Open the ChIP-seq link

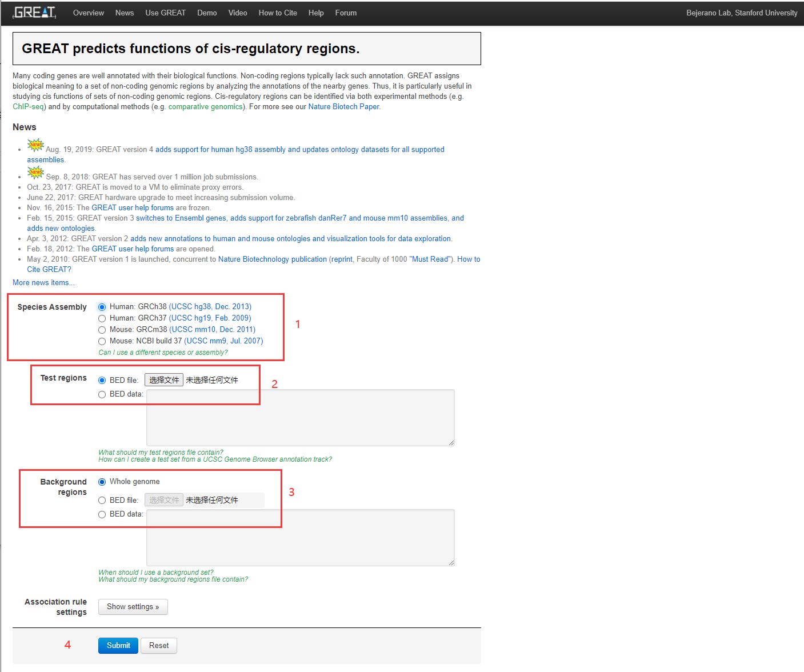point(28,107)
